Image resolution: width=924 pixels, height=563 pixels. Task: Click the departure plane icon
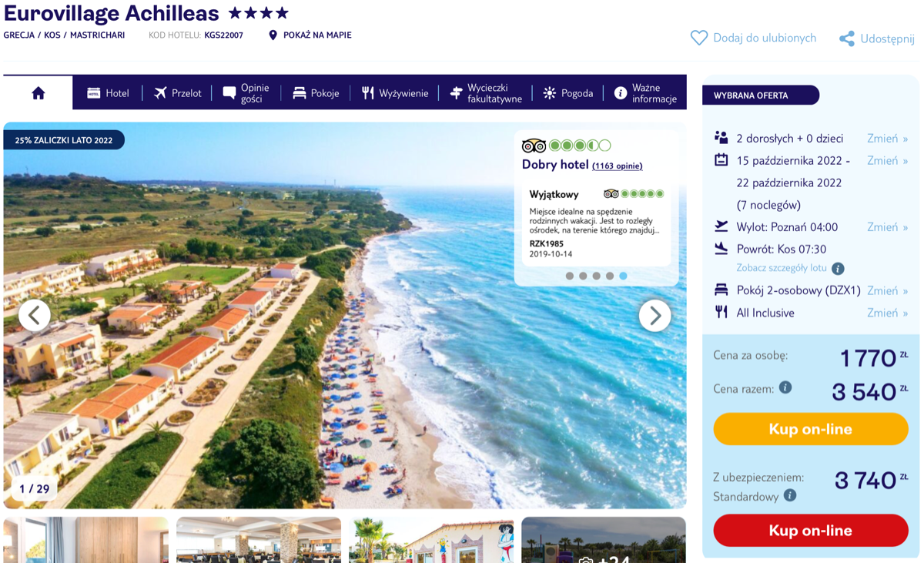(x=721, y=226)
